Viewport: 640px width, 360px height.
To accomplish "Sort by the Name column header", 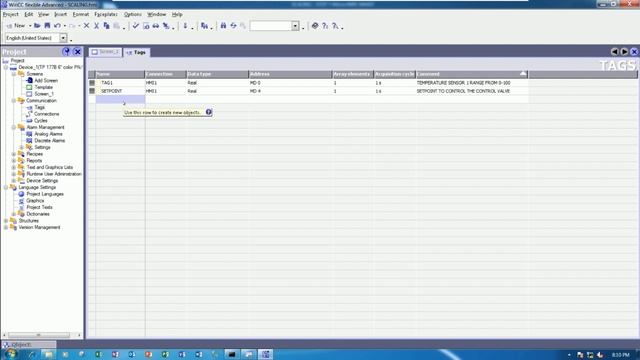I will (120, 74).
